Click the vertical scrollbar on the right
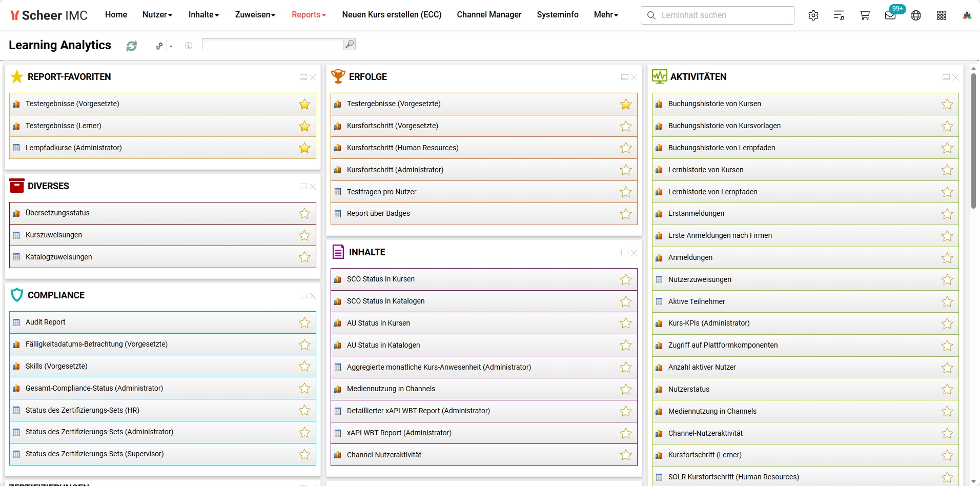This screenshot has height=486, width=980. pyautogui.click(x=973, y=141)
